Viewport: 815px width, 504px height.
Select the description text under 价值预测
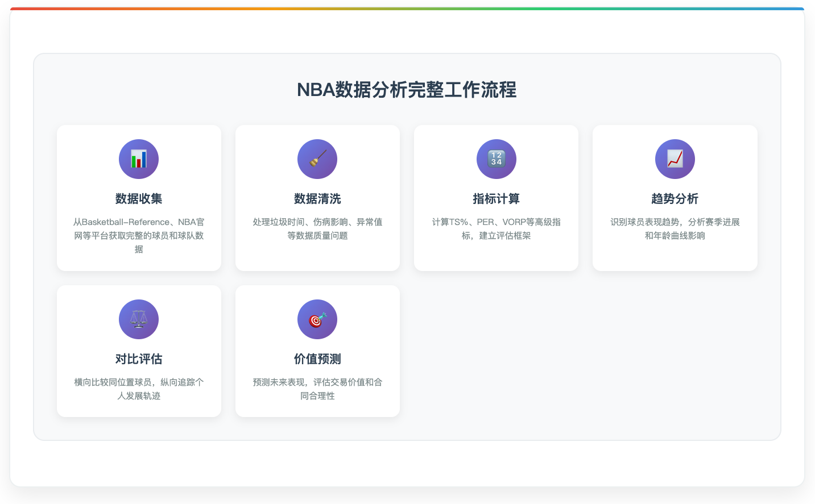317,389
